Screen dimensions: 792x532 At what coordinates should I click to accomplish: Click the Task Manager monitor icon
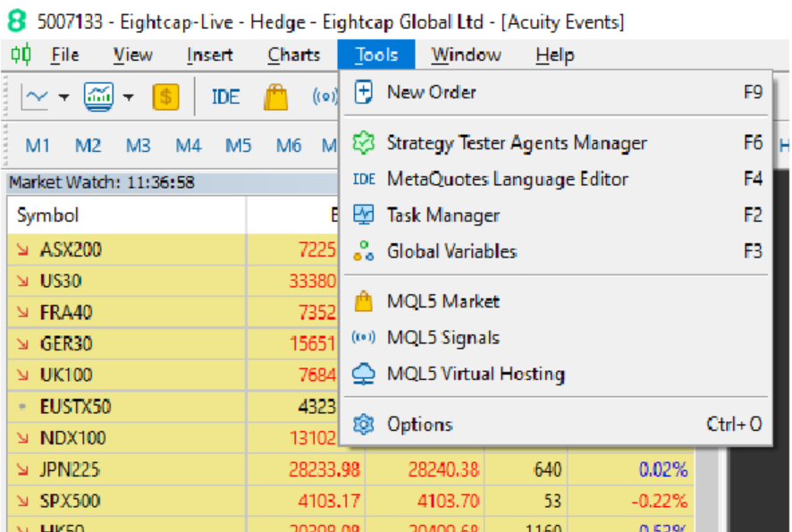tap(364, 215)
